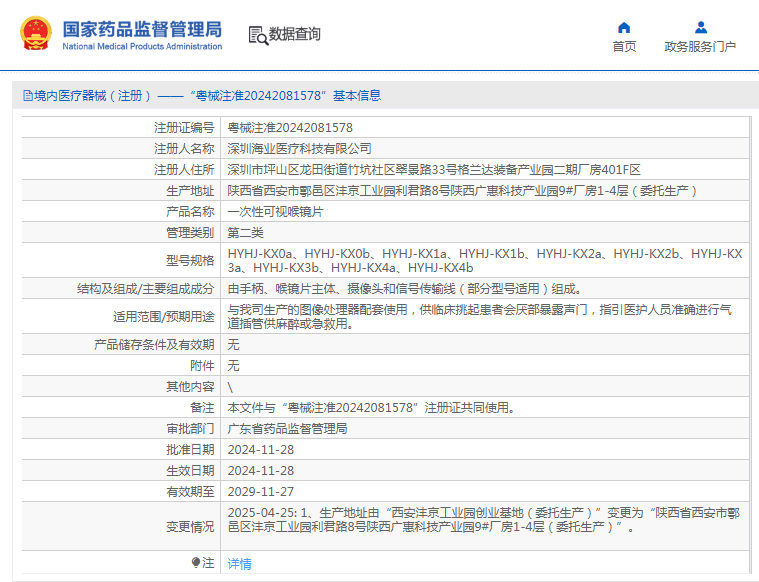Screen dimensions: 759x582
Task: Click 数据查询 heading text
Action: (295, 34)
